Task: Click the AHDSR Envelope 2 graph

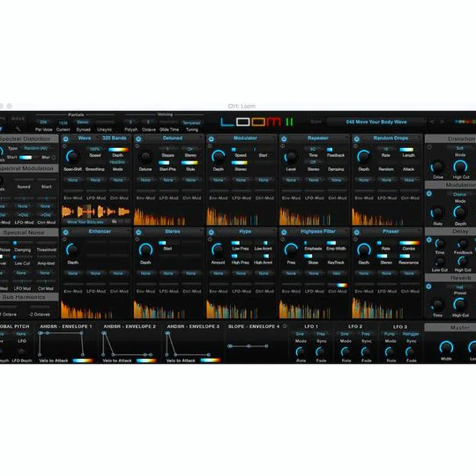Action: coord(128,344)
